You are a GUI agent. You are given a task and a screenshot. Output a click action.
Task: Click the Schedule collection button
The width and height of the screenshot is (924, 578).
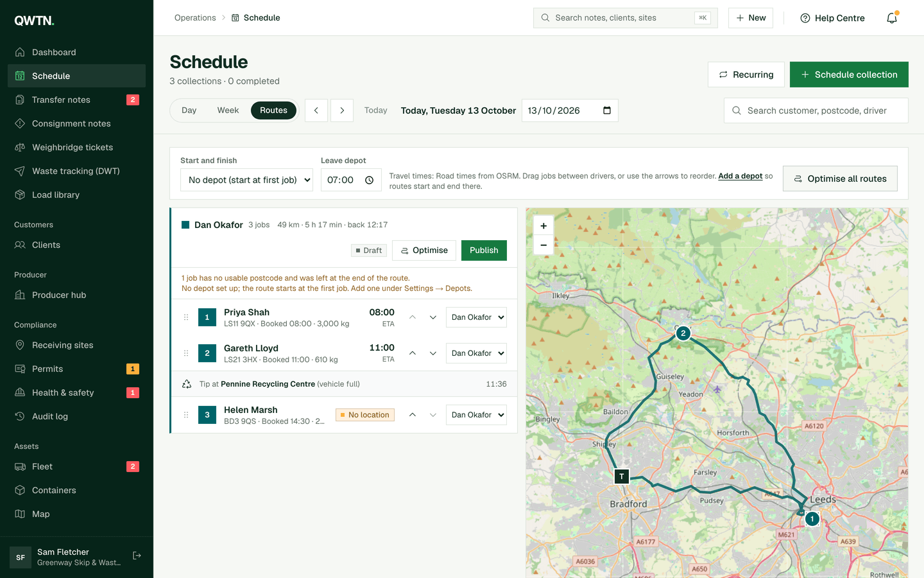pyautogui.click(x=849, y=74)
